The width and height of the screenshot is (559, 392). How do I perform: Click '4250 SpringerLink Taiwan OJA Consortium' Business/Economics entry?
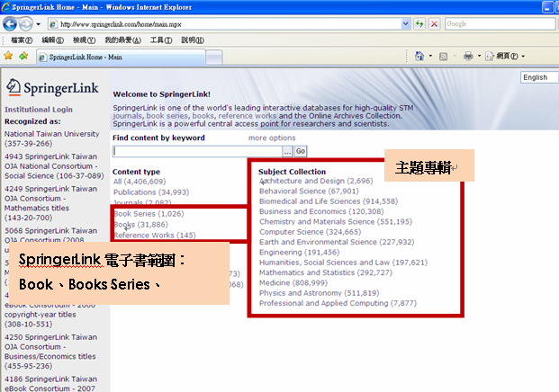50,352
